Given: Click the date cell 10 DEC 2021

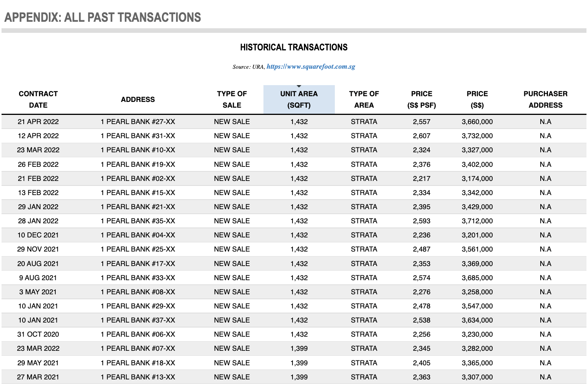Looking at the screenshot, I should tap(38, 235).
